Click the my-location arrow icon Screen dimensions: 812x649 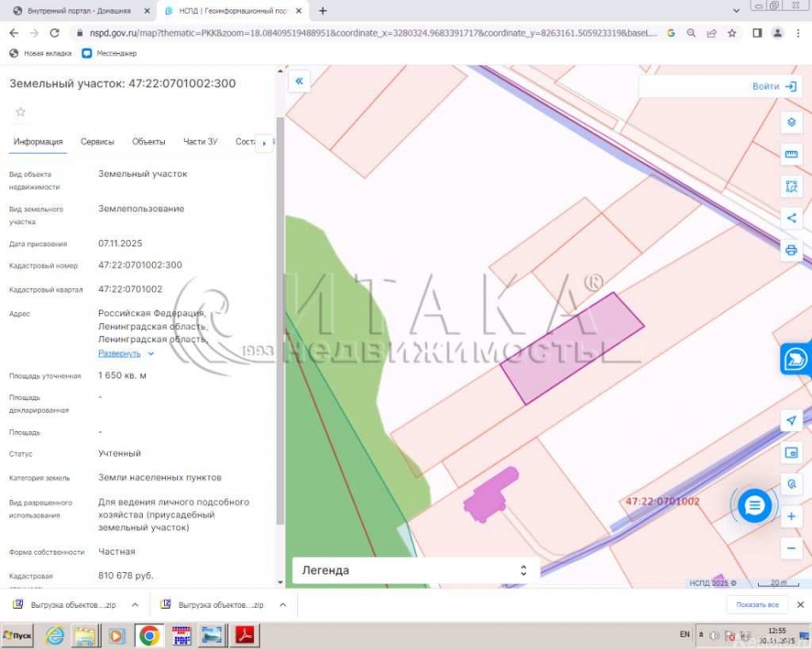(x=791, y=421)
